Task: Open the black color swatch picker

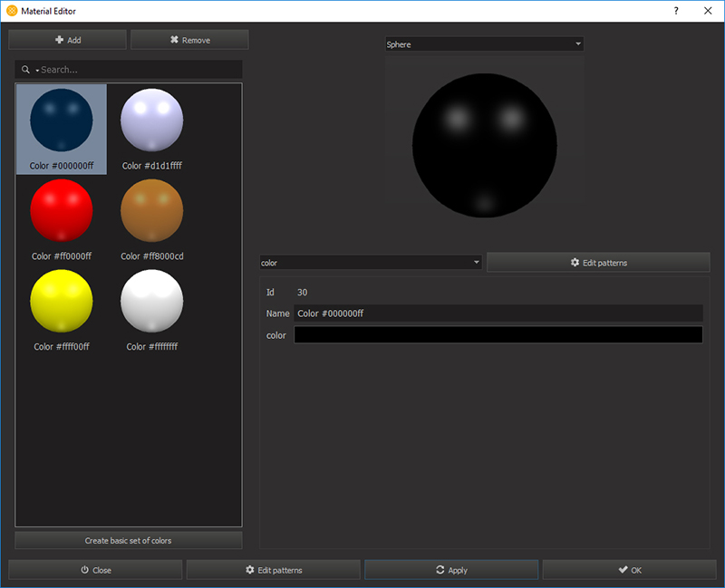Action: pos(498,334)
